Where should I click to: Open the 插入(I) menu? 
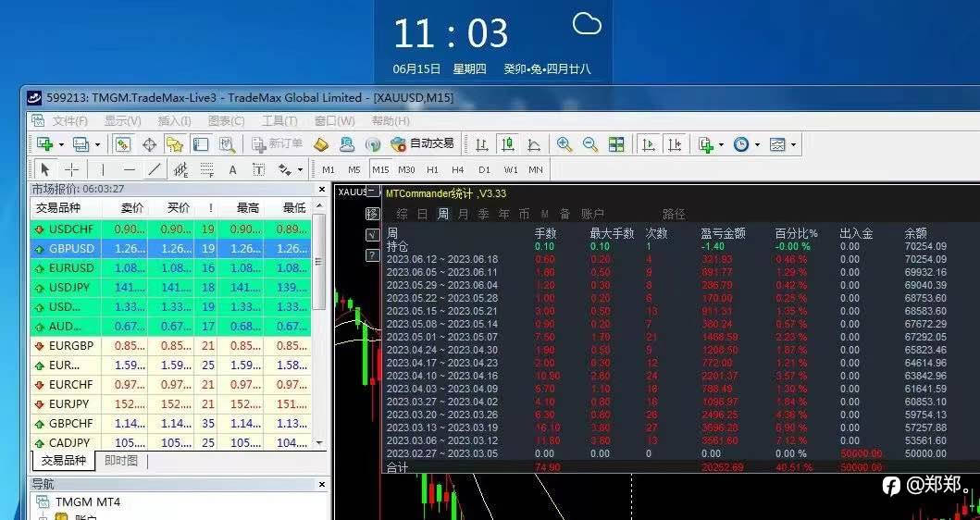point(174,120)
